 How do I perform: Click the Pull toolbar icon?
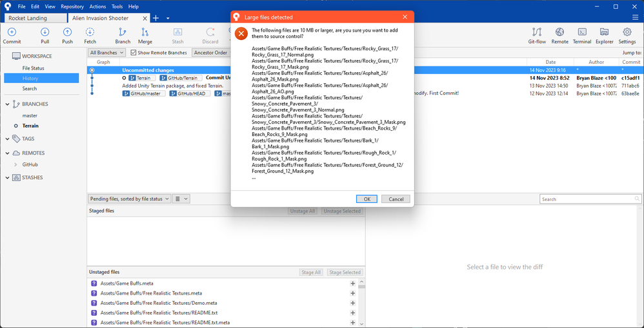[45, 35]
